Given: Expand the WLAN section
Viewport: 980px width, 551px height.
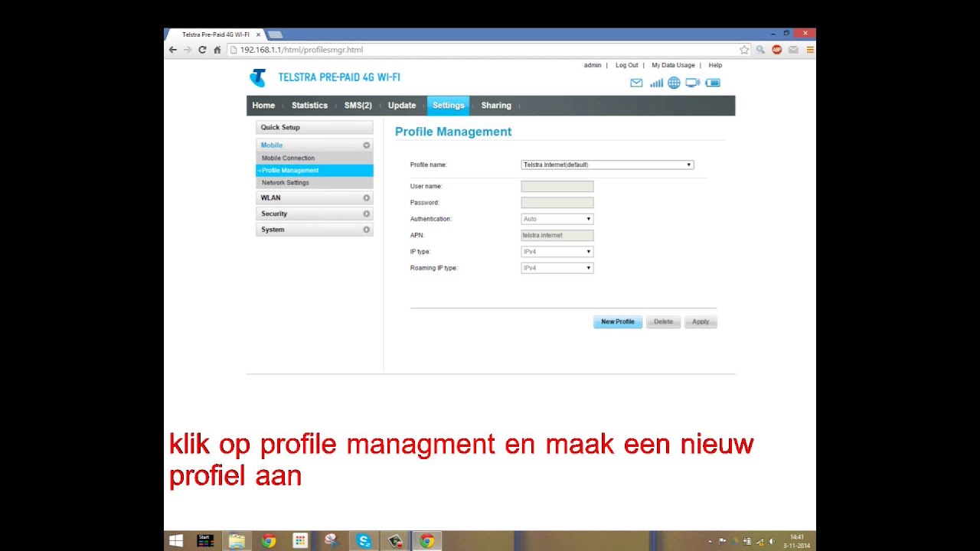Looking at the screenshot, I should 315,197.
